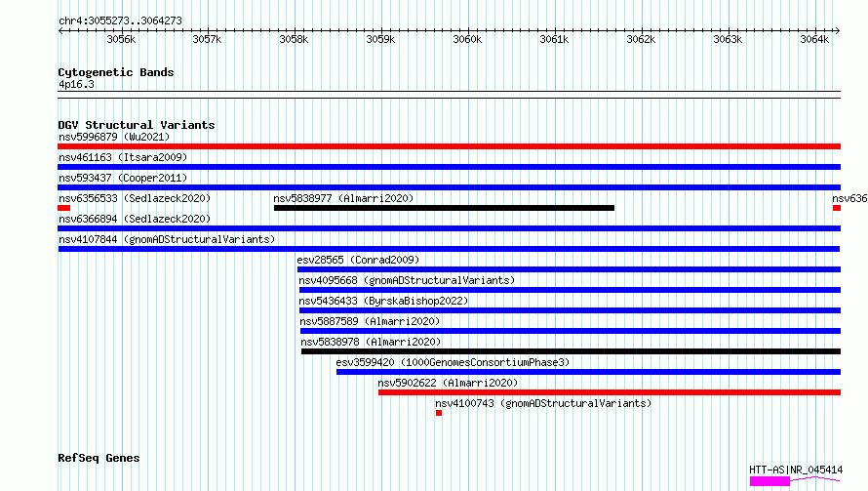Click the chr4:3055273..3064273 coordinate label
This screenshot has width=868, height=491.
[120, 21]
